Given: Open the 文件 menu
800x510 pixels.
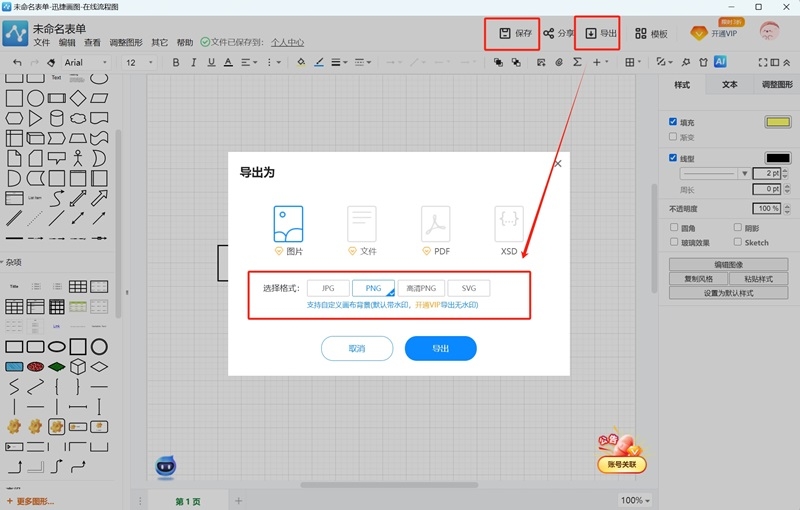Looking at the screenshot, I should 42,42.
